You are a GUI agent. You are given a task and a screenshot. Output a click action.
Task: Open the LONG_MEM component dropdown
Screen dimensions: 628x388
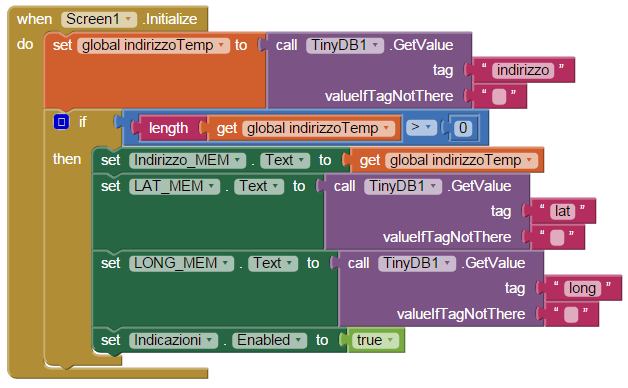(181, 263)
